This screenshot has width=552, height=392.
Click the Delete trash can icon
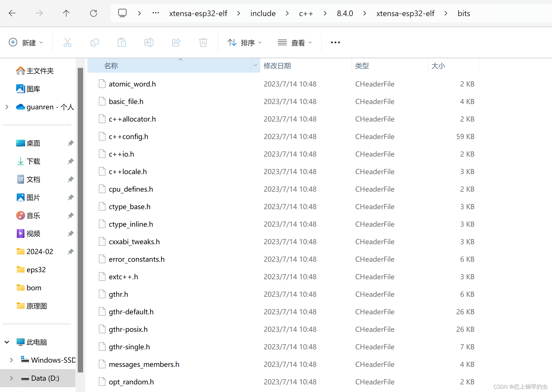pyautogui.click(x=203, y=43)
